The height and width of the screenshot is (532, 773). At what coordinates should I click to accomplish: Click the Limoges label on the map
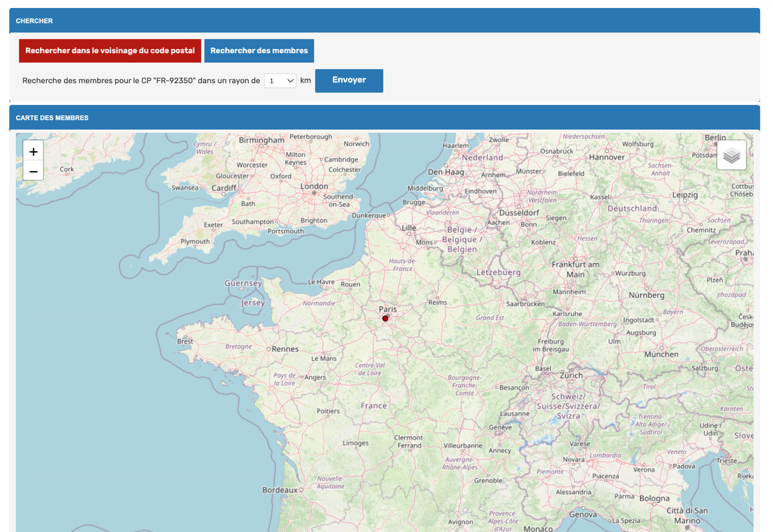(x=355, y=443)
